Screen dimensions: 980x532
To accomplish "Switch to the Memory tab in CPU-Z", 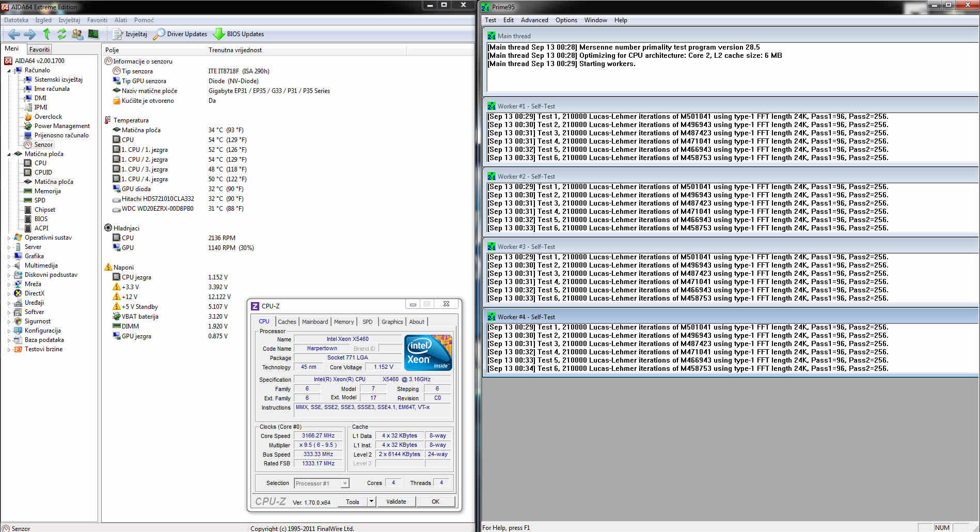I will 343,322.
